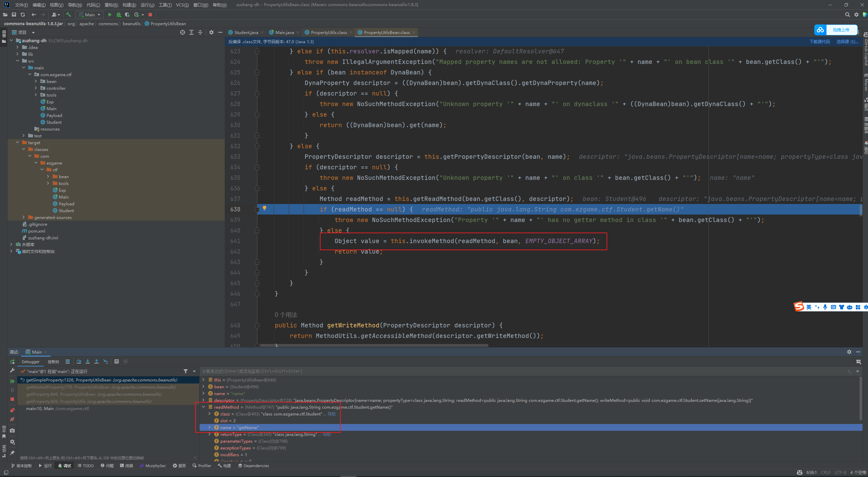Screen dimensions: 868x477
Task: Expand all in project panel
Action: (191, 32)
